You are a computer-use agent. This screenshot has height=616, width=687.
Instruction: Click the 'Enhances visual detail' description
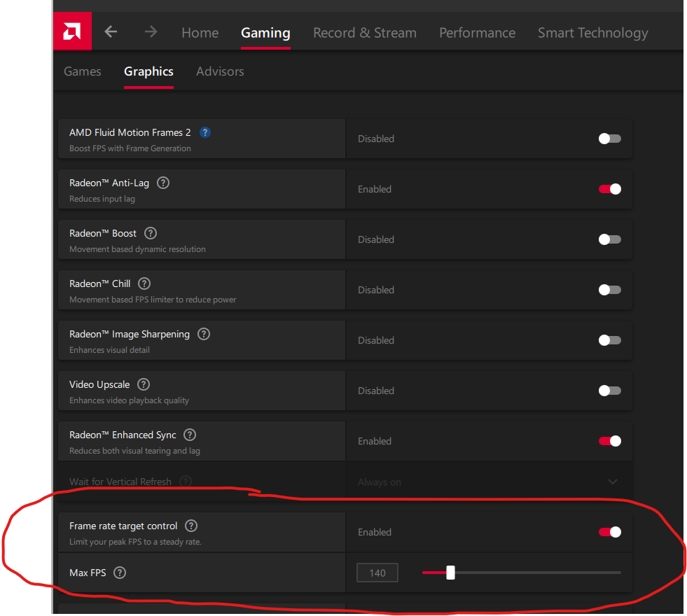(x=109, y=350)
